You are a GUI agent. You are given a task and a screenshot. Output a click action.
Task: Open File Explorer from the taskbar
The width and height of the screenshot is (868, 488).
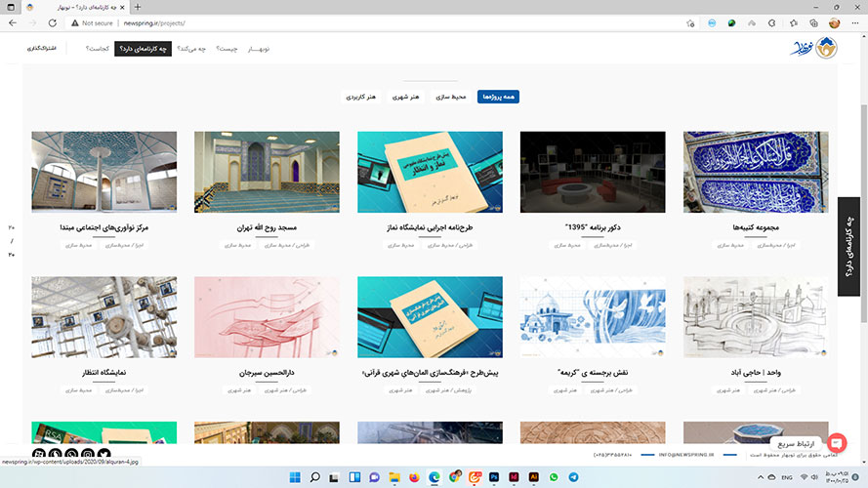[x=394, y=477]
